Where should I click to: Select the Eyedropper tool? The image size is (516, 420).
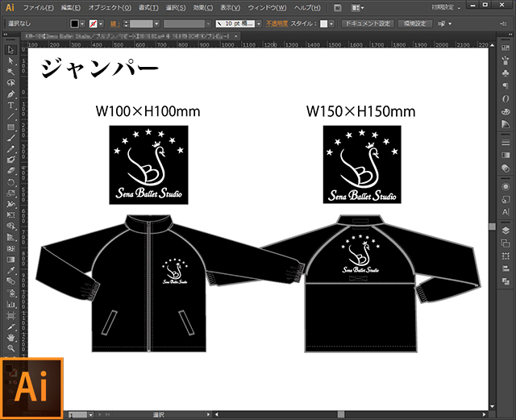point(10,271)
